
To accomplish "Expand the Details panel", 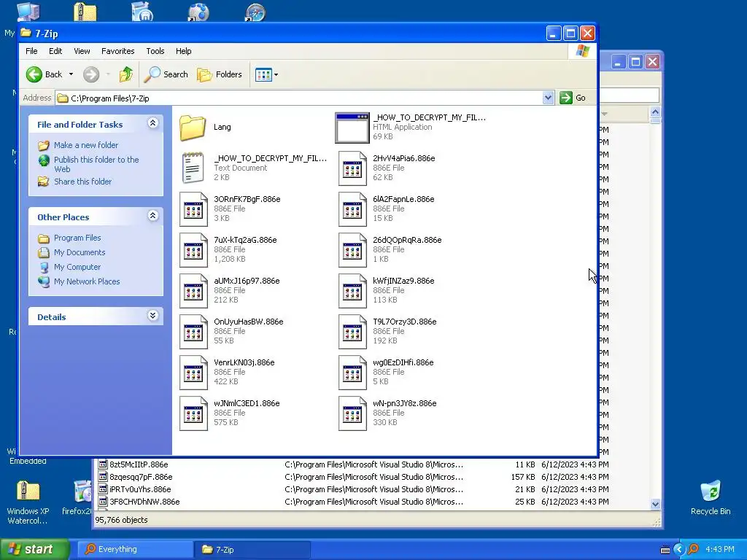I will (152, 315).
